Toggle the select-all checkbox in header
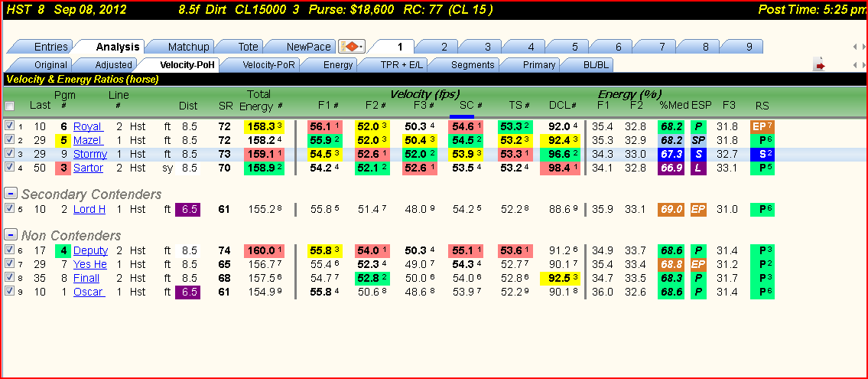Image resolution: width=868 pixels, height=379 pixels. [x=9, y=106]
